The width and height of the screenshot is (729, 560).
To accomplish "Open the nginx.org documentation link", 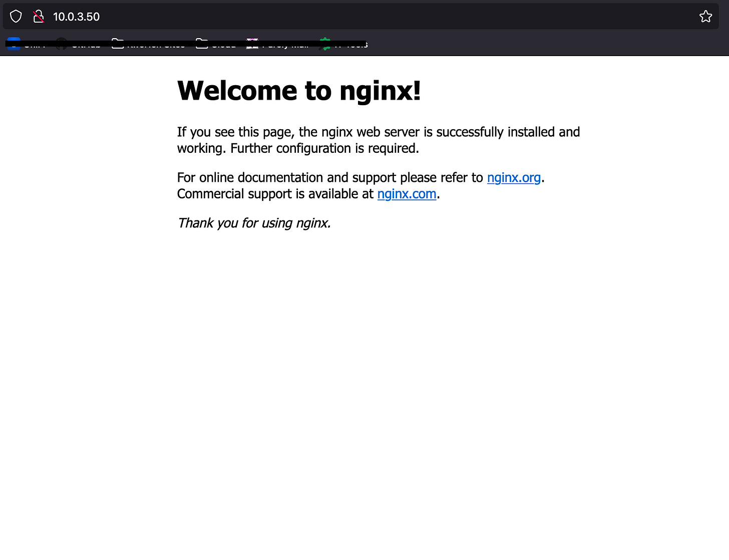I will coord(514,178).
